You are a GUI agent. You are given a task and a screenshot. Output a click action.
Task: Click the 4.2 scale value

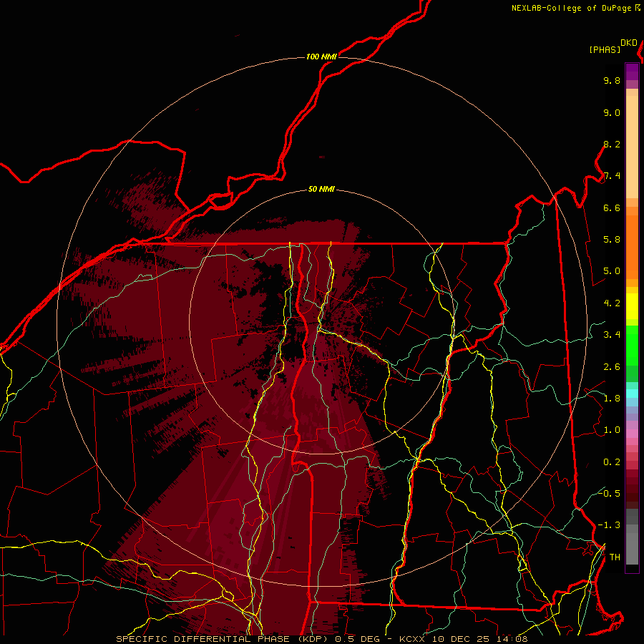[612, 303]
